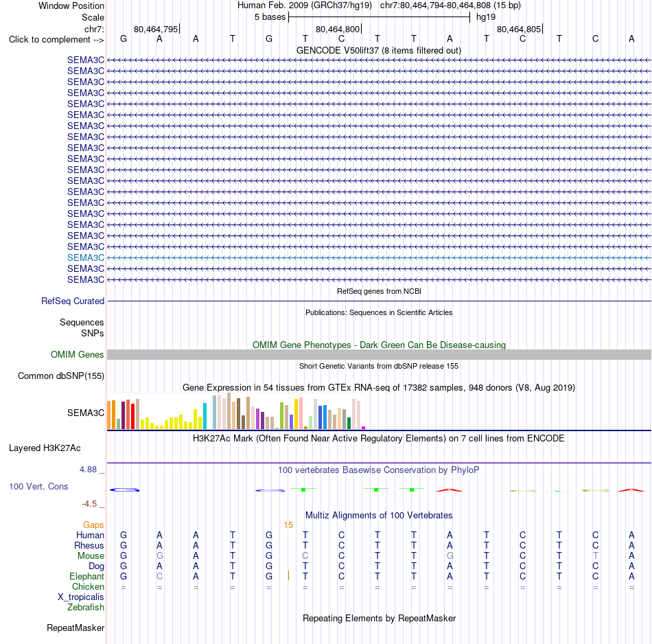This screenshot has height=644, width=652.
Task: Click SEMA3C label beside GTEx expression bars
Action: point(86,413)
